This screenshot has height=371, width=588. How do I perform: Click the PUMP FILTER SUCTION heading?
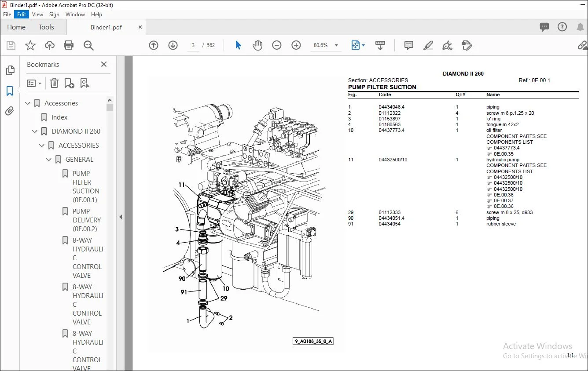tap(382, 87)
